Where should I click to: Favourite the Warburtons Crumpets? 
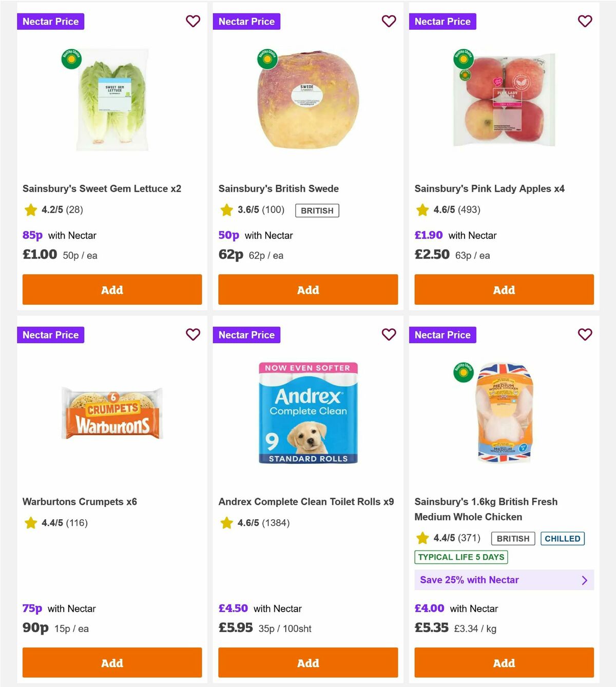193,335
